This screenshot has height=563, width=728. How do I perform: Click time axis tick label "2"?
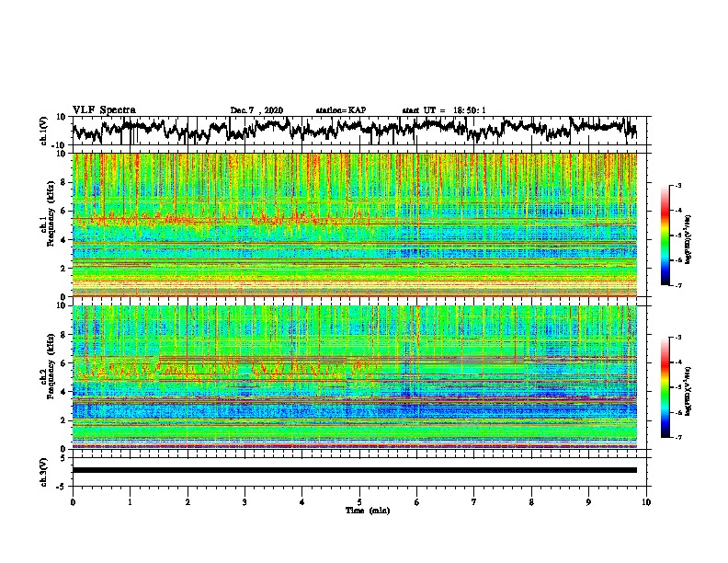(x=188, y=502)
